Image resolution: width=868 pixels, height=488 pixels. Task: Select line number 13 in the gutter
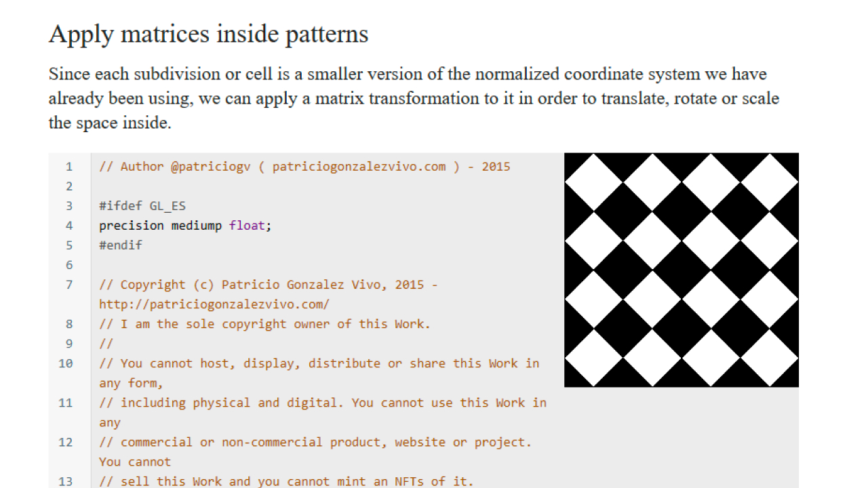coord(66,481)
